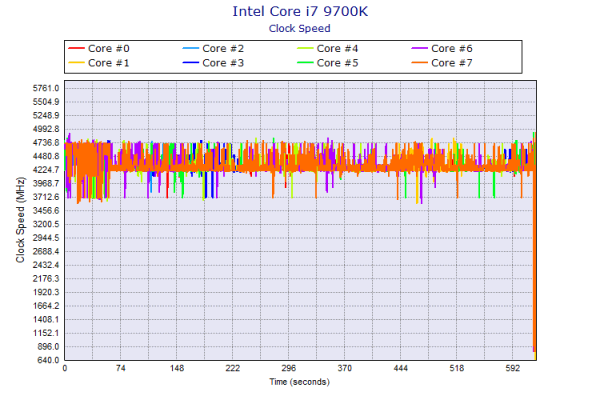Click the Core #7 orange legend line

click(419, 63)
